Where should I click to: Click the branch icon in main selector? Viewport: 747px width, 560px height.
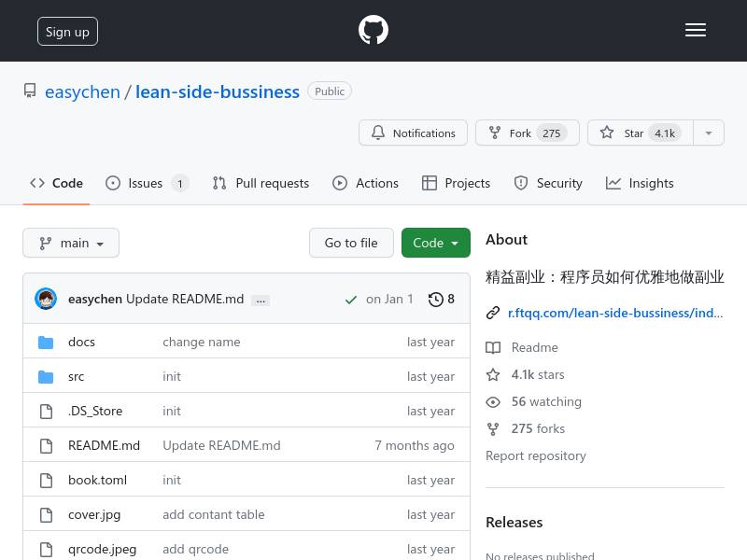45,244
